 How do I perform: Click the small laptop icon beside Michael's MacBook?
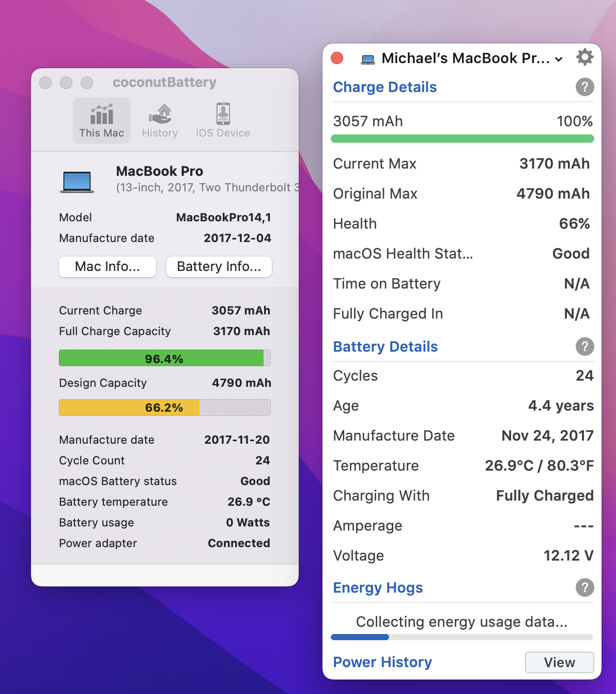(x=368, y=59)
